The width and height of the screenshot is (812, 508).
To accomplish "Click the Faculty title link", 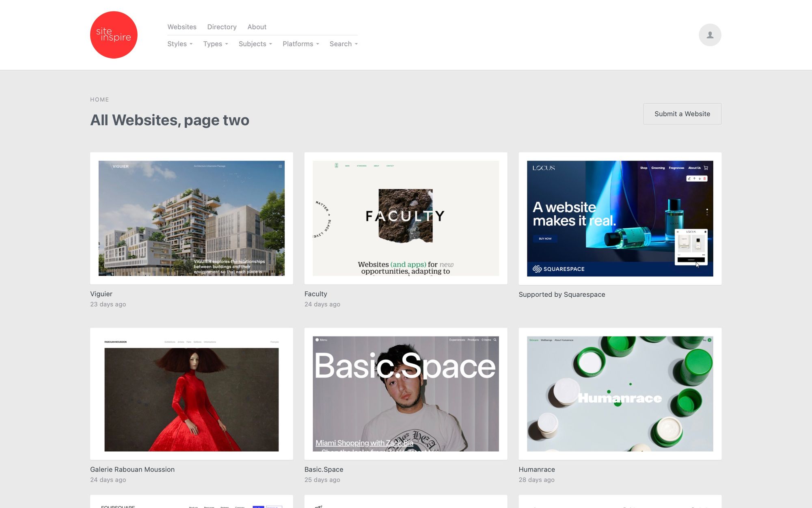I will [315, 294].
